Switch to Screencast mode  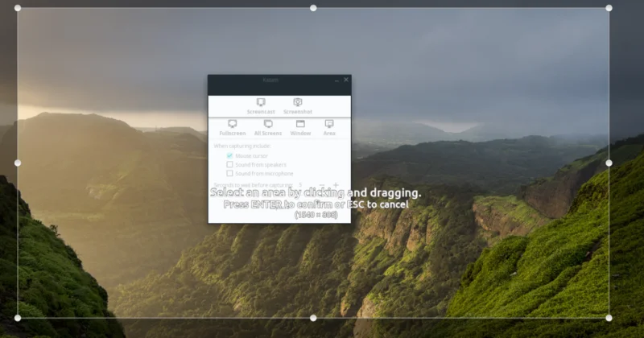coord(261,106)
